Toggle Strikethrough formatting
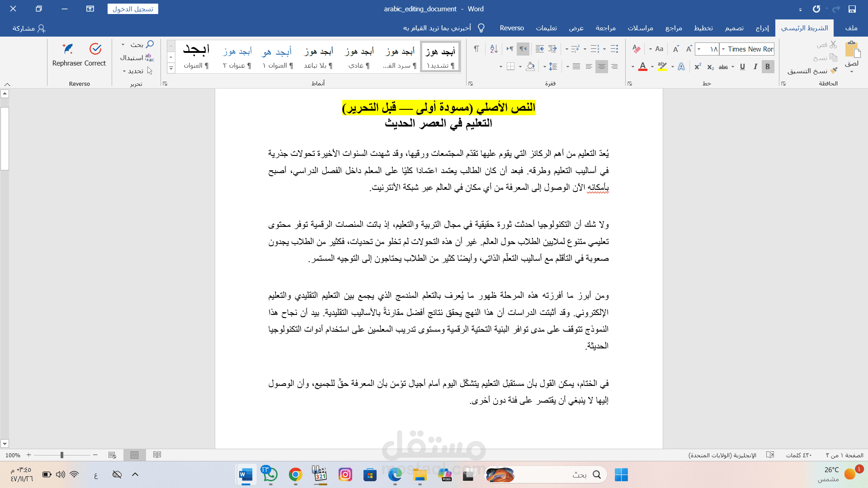868x488 pixels. coord(723,67)
